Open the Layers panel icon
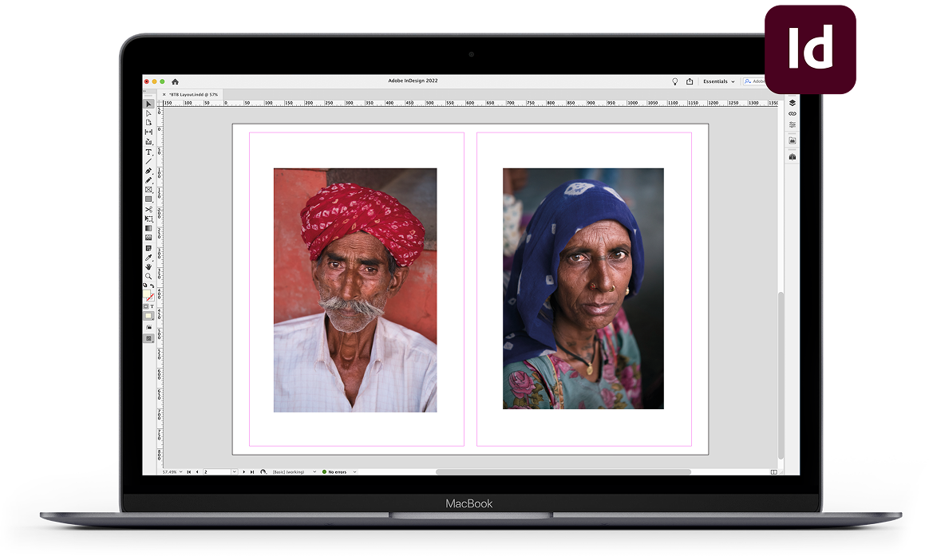The image size is (929, 560). [x=793, y=103]
